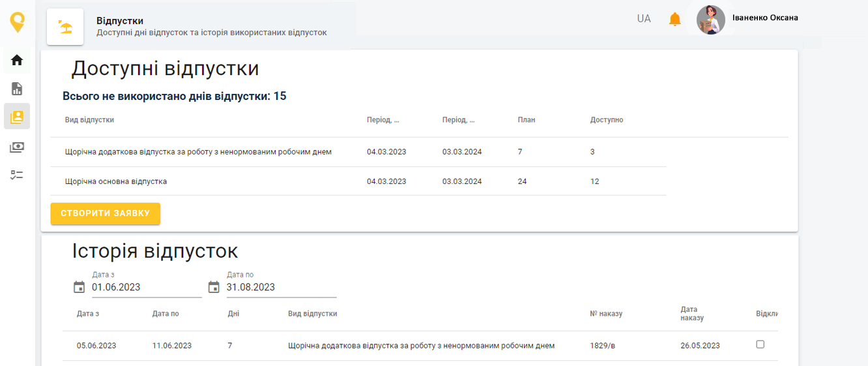Open calendar picker for 'Дата по'

[214, 287]
